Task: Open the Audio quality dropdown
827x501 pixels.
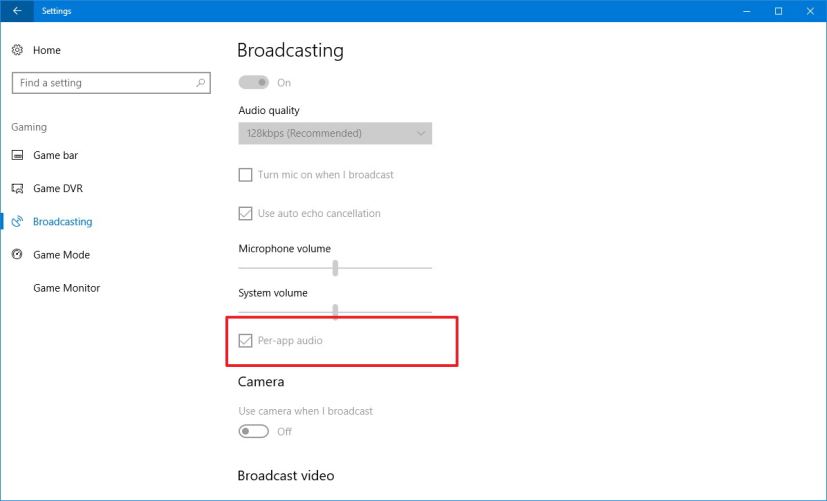Action: point(335,133)
